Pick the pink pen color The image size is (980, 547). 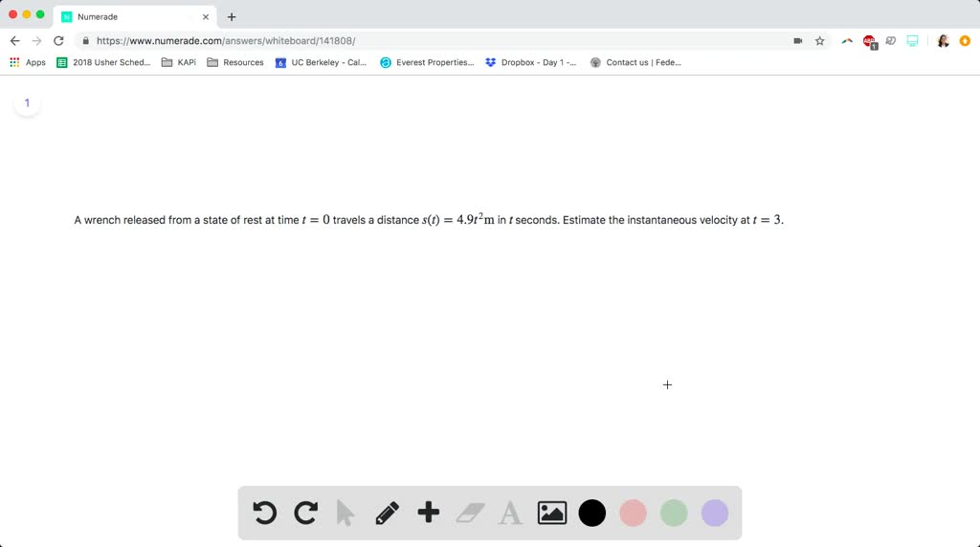click(633, 513)
